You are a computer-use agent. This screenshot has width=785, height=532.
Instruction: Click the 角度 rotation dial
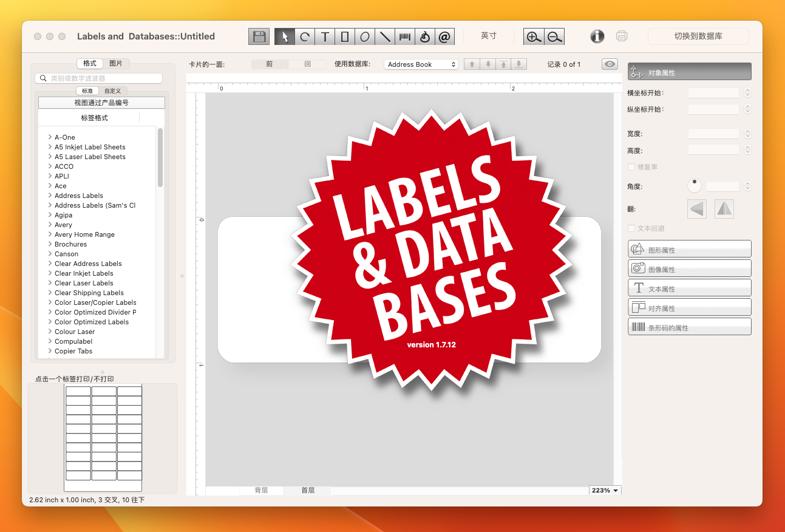coord(694,185)
